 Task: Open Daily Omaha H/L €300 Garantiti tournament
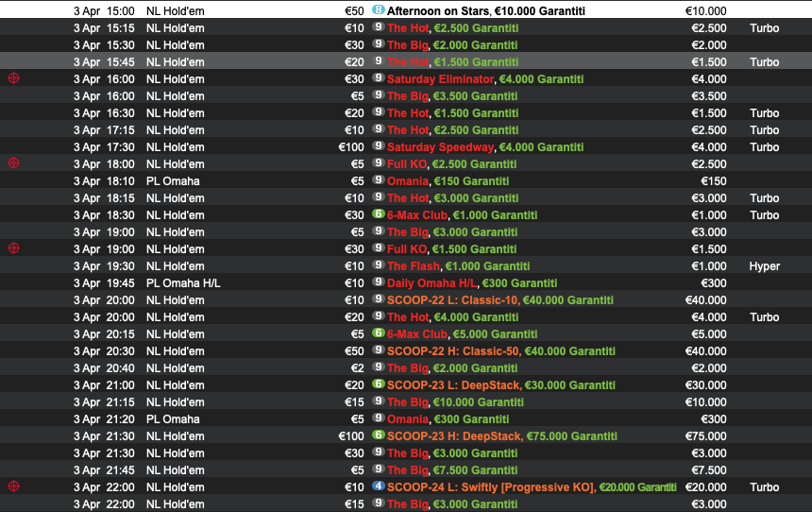pyautogui.click(x=472, y=283)
